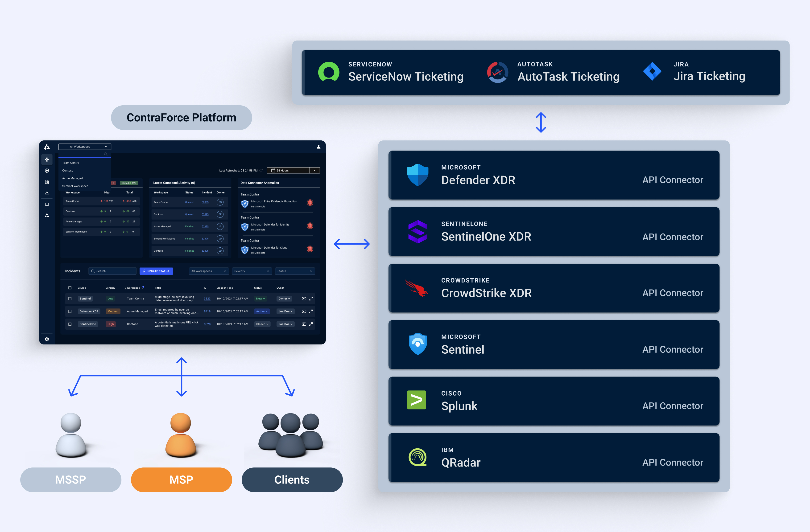This screenshot has height=532, width=810.
Task: Open the document search icon in sidebar
Action: click(x=47, y=182)
